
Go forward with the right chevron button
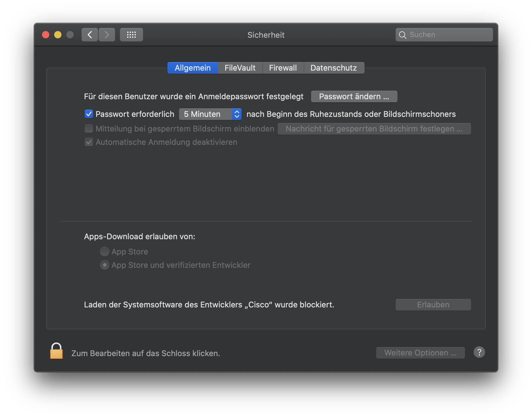(107, 35)
